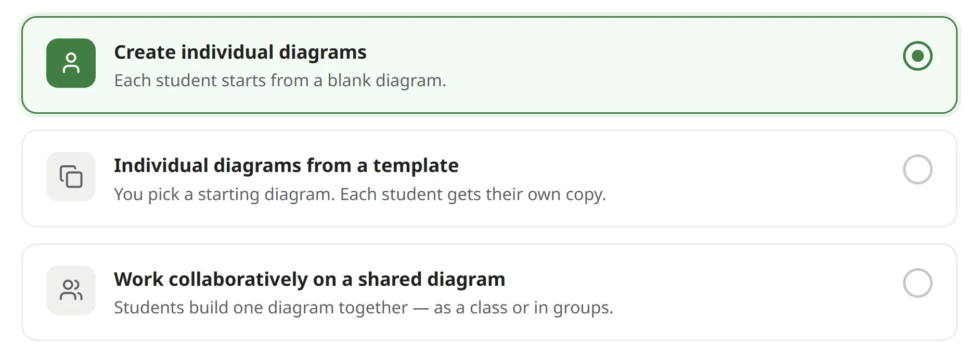Select the template diagrams radio button
This screenshot has width=980, height=356.
click(918, 169)
